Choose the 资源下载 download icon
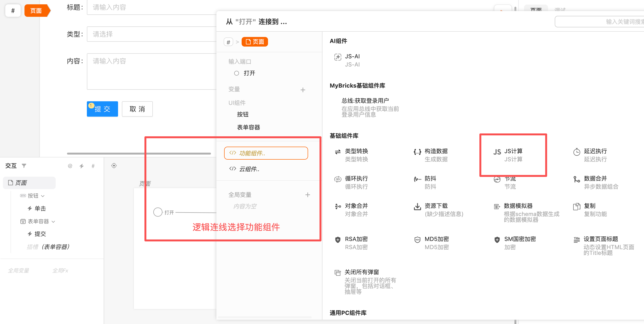644x324 pixels. click(x=417, y=206)
